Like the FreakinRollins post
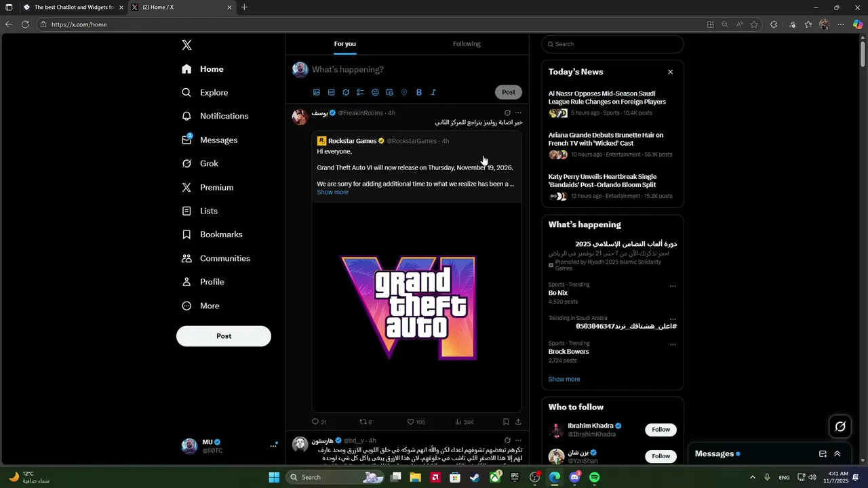868x488 pixels. pyautogui.click(x=416, y=422)
